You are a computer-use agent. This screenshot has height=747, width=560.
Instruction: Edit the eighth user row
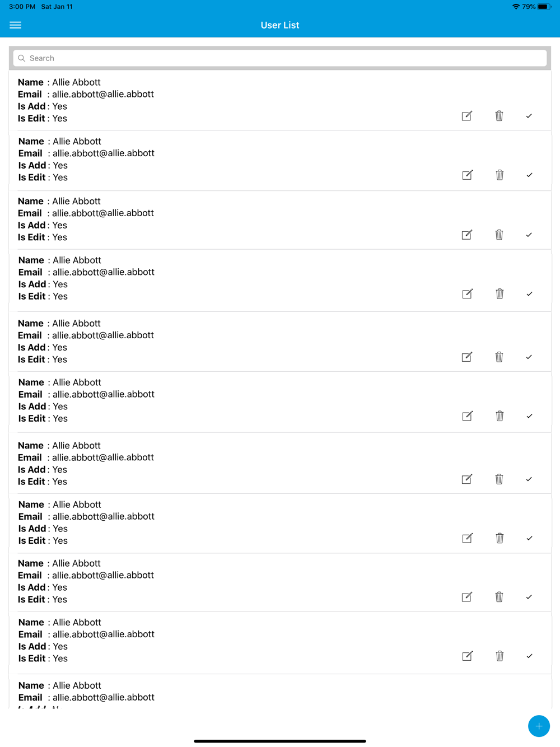pos(468,538)
